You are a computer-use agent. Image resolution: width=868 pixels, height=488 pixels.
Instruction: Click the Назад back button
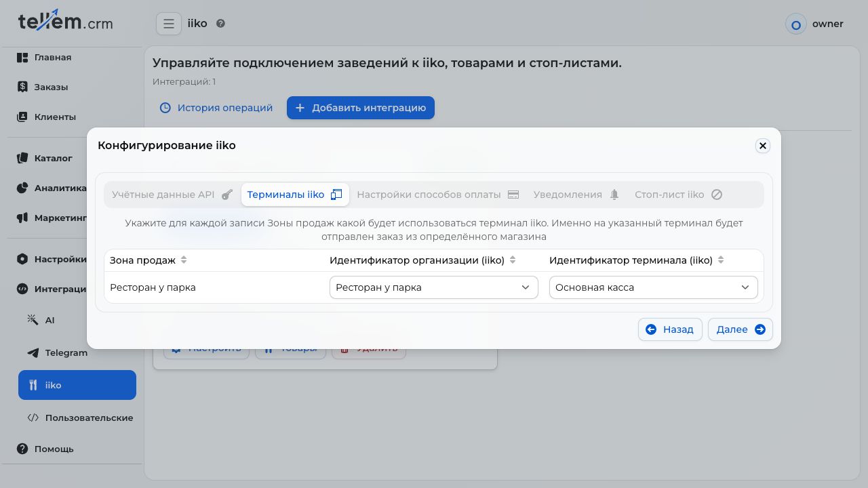[670, 329]
